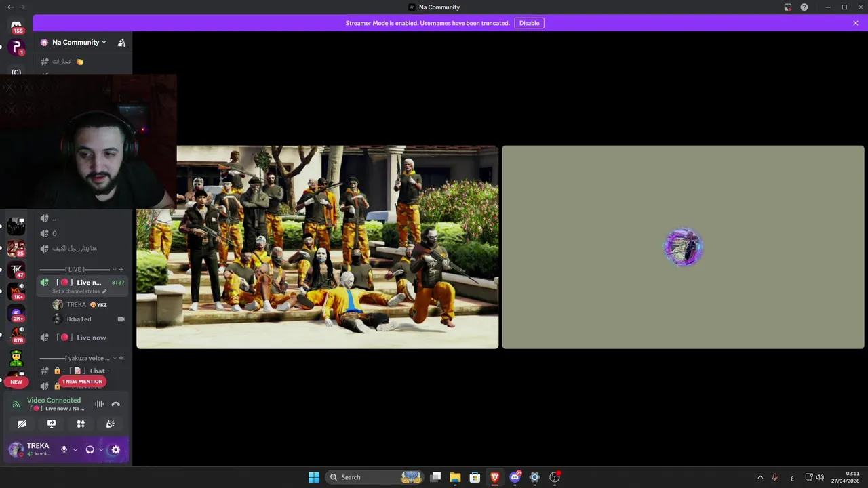The height and width of the screenshot is (488, 868).
Task: Disconnect from the voice call
Action: click(x=116, y=404)
